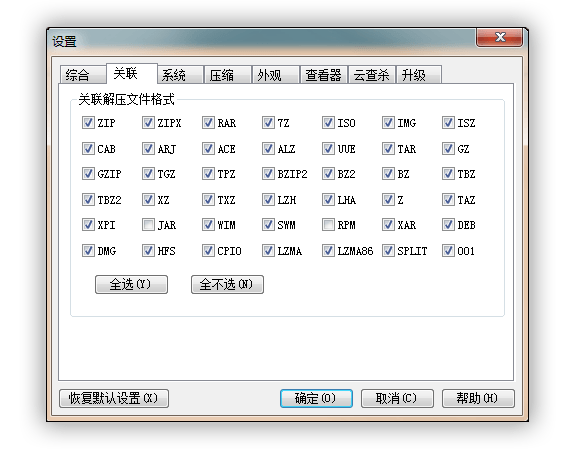This screenshot has height=452, width=582.
Task: Toggle the IMG checkbox
Action: tap(388, 123)
